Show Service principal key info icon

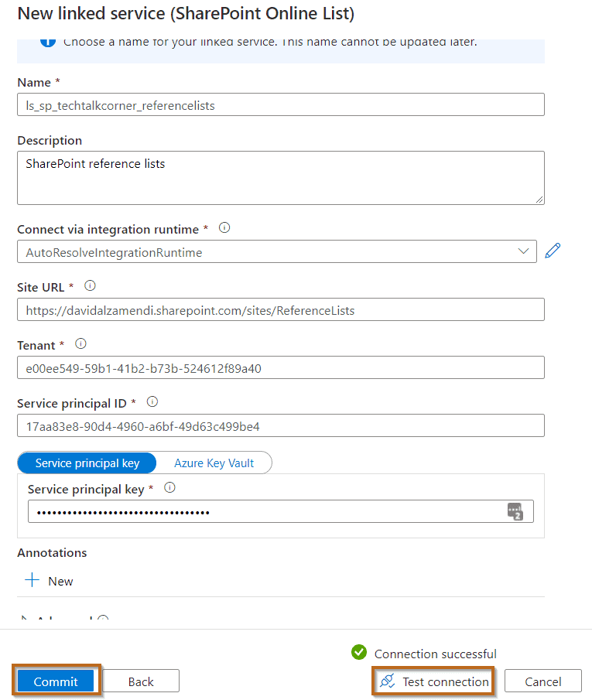tap(169, 487)
